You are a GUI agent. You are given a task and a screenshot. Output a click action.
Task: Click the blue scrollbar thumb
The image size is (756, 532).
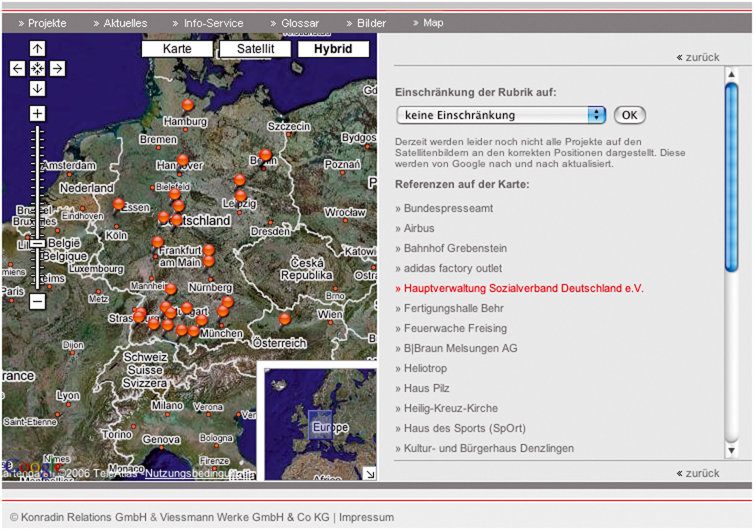click(731, 177)
